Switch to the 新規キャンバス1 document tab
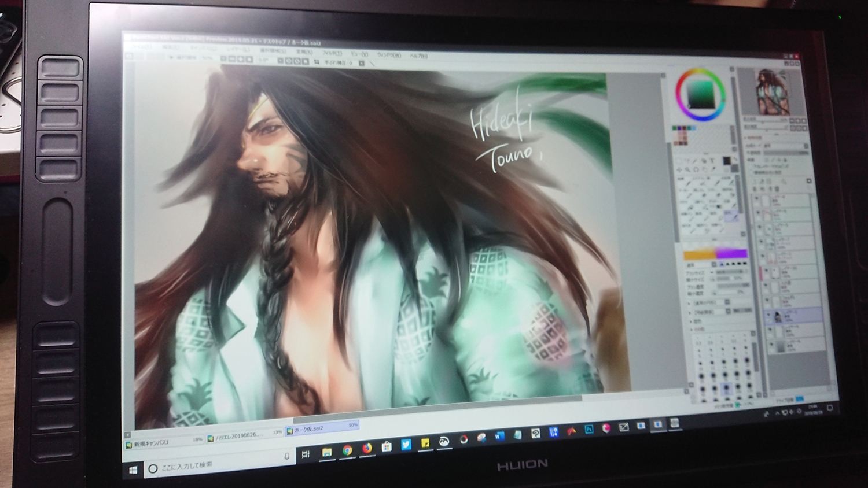This screenshot has height=488, width=868. coord(165,443)
